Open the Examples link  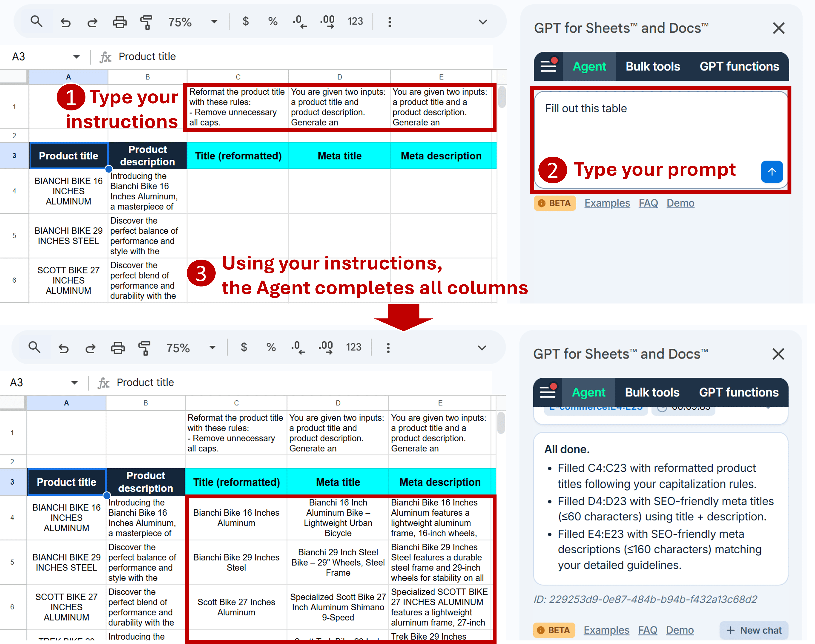[607, 203]
